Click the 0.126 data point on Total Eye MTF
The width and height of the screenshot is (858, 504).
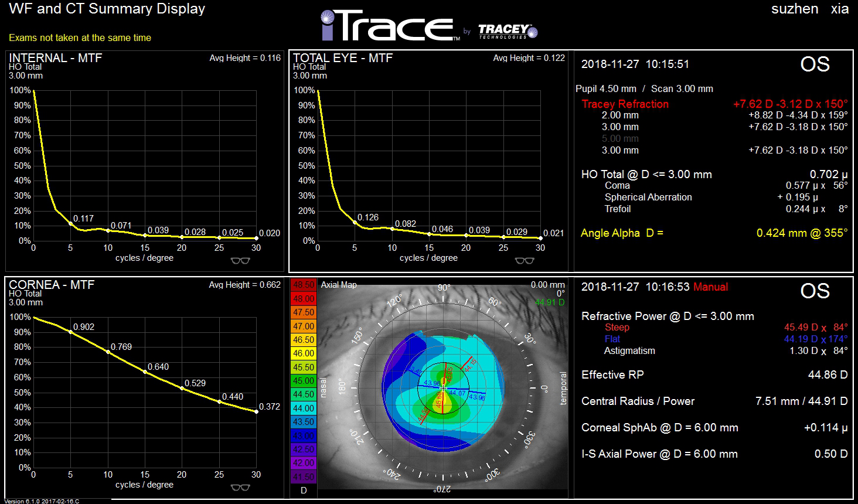click(355, 222)
